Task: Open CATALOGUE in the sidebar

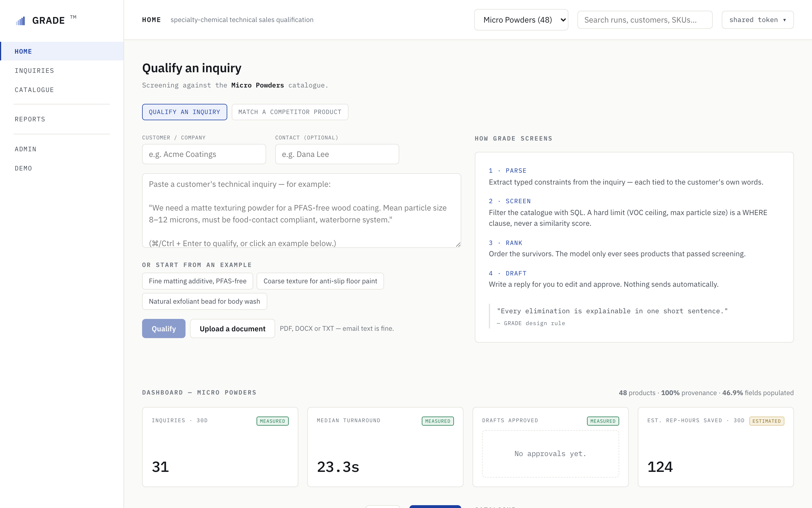Action: coord(62,90)
